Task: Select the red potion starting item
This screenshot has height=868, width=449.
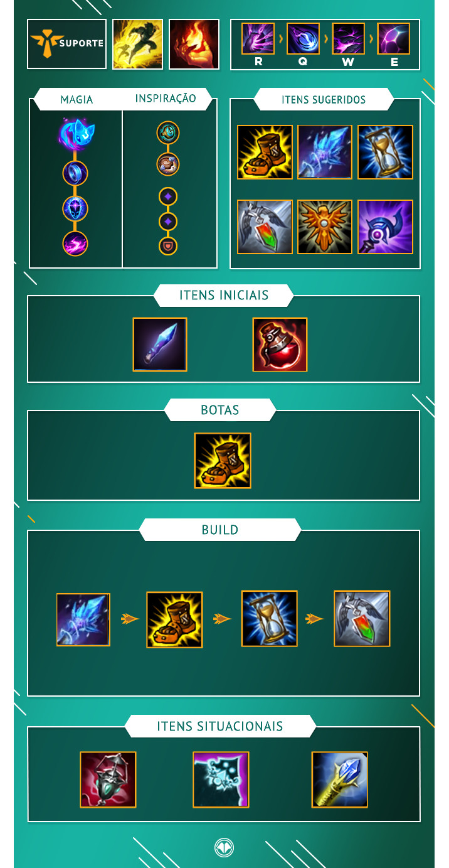Action: click(x=280, y=345)
